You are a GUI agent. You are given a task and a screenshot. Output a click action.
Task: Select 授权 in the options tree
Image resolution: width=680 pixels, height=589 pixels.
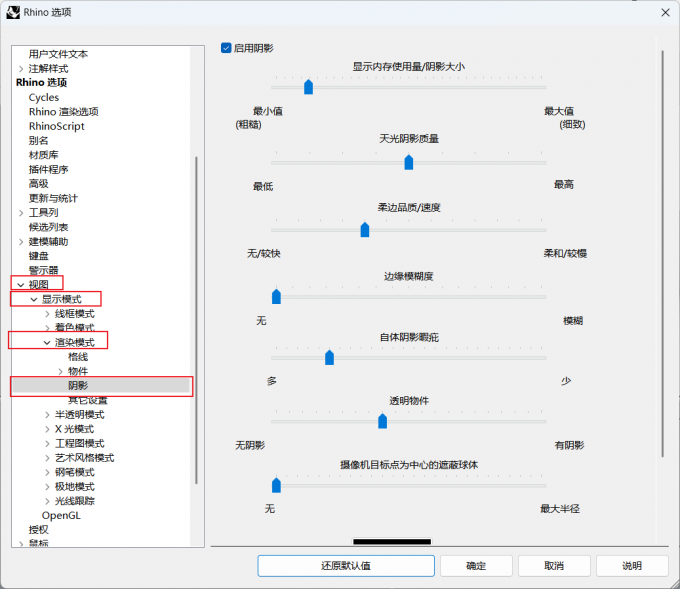39,530
